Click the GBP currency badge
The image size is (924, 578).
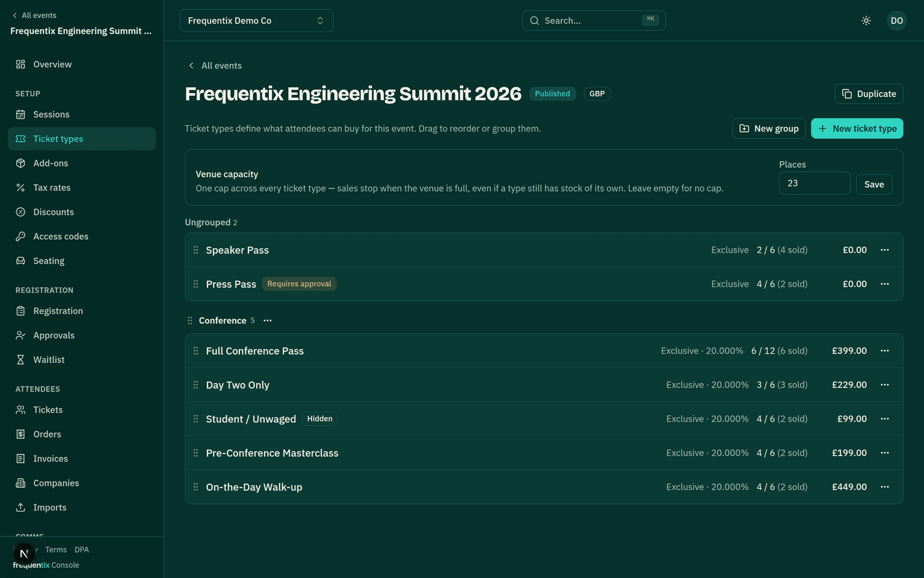tap(597, 94)
